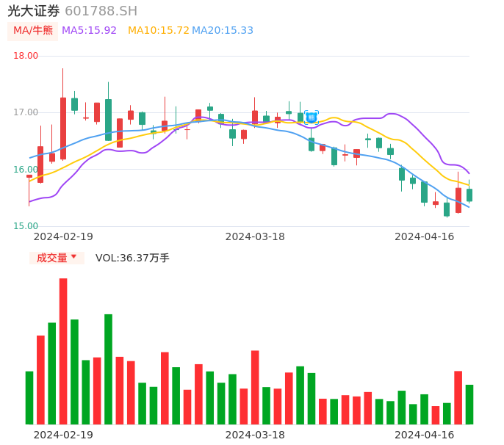504x445 pixels.
Task: Click the rightmost green volume bar
Action: pyautogui.click(x=469, y=405)
